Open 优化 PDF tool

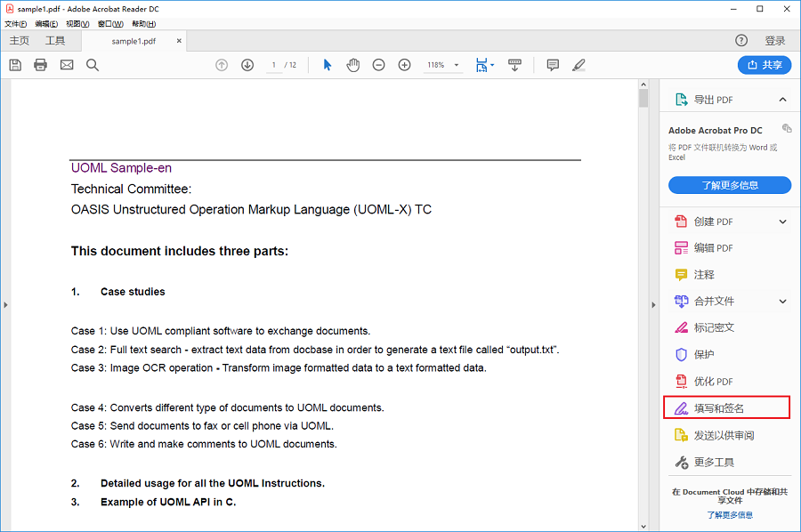coord(704,382)
